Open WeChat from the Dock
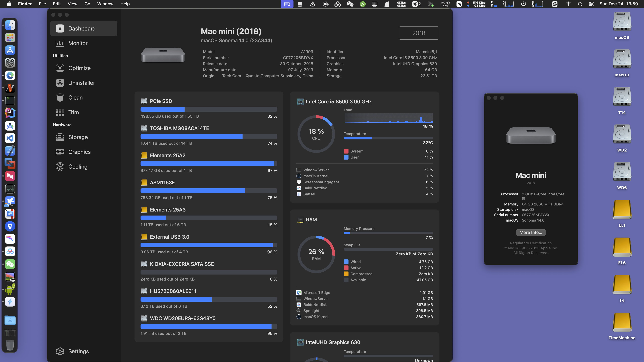644x362 pixels. tap(10, 264)
